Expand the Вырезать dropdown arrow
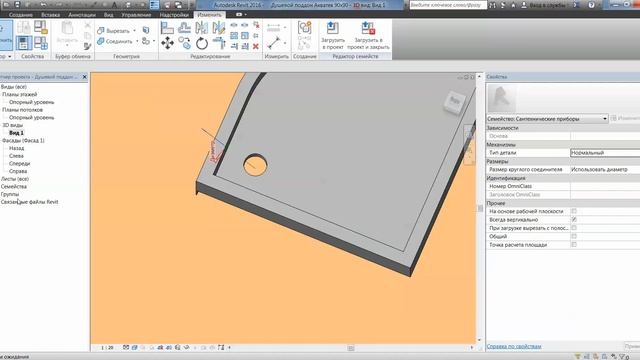Screen dimensions: 640x360 click(x=135, y=31)
